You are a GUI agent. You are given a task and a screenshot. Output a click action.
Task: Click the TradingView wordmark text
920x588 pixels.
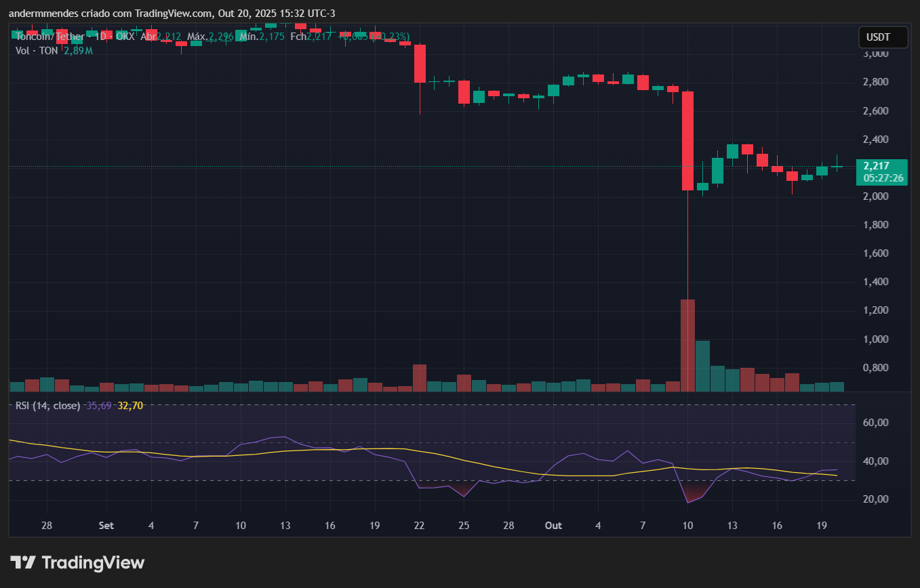click(93, 562)
